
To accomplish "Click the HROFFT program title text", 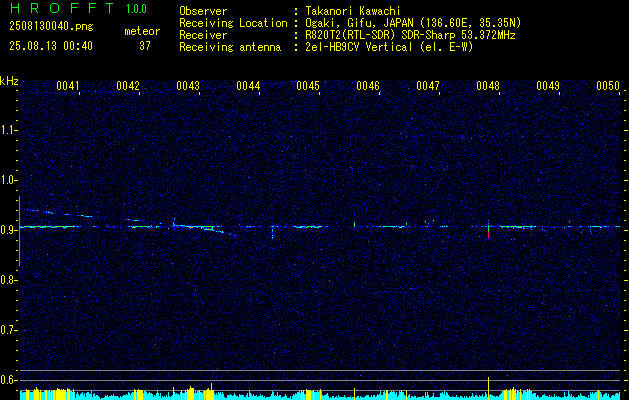I will point(62,8).
